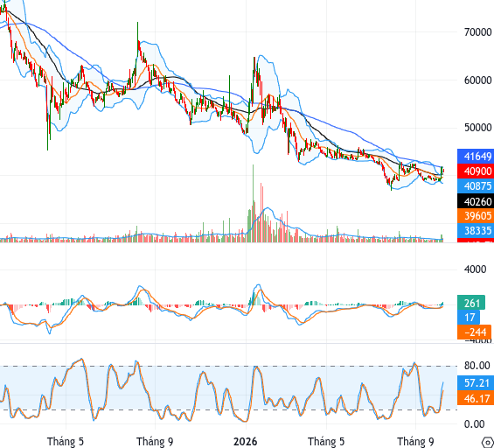Click the 0.00 stochastic axis tick
The width and height of the screenshot is (494, 448).
coord(475,424)
